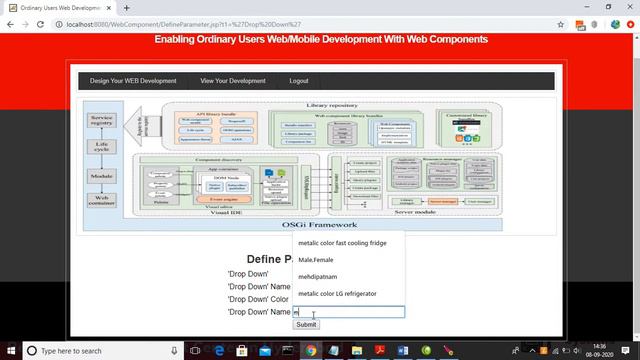Image resolution: width=640 pixels, height=360 pixels.
Task: Open Adobe Acrobat Reader from the taskbar
Action: [380, 351]
